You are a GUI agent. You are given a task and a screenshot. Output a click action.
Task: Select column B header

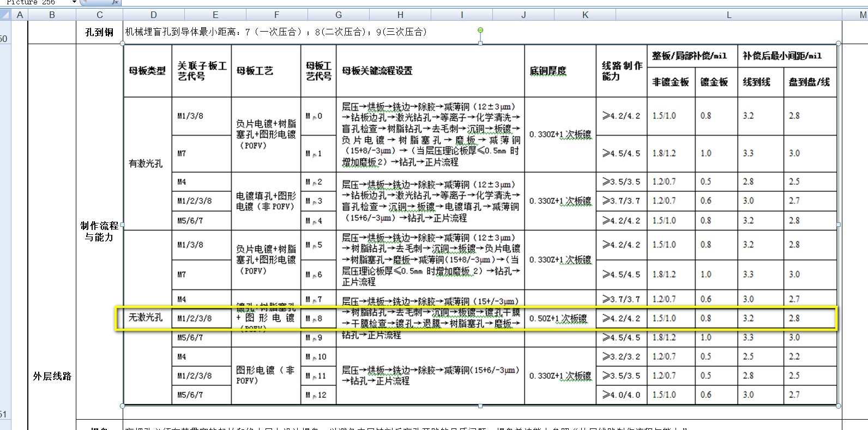click(52, 15)
